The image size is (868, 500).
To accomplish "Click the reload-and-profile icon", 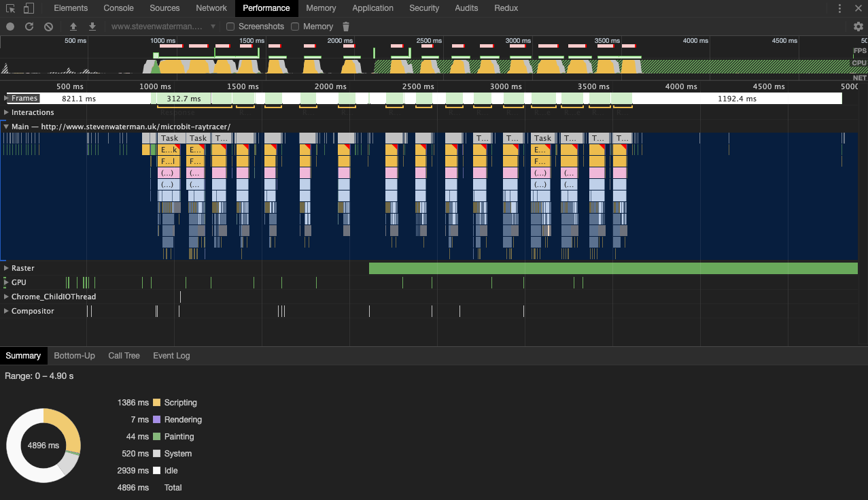I will pyautogui.click(x=29, y=26).
